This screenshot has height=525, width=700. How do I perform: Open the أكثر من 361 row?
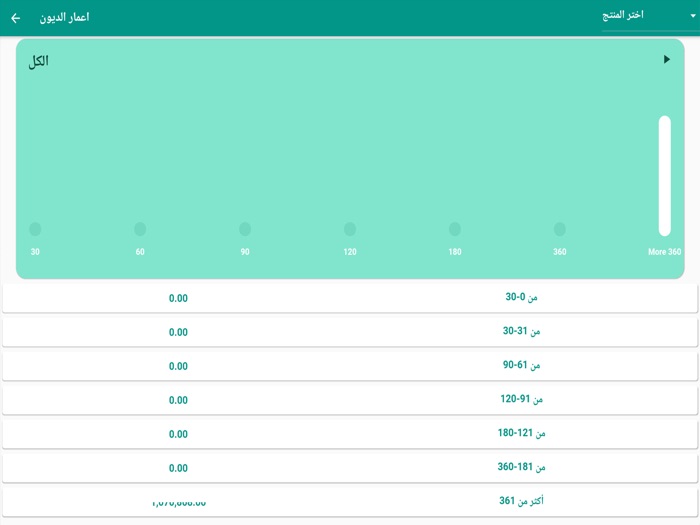pyautogui.click(x=350, y=502)
